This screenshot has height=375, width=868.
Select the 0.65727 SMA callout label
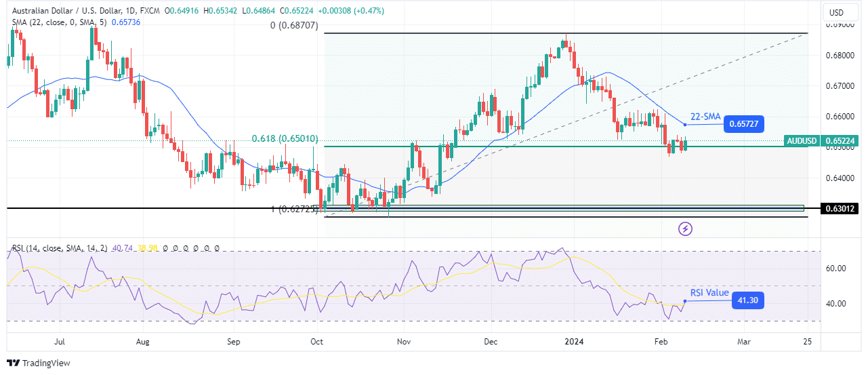point(744,124)
